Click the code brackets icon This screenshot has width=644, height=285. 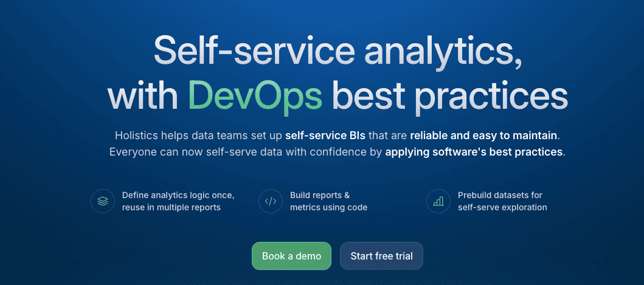coord(271,201)
